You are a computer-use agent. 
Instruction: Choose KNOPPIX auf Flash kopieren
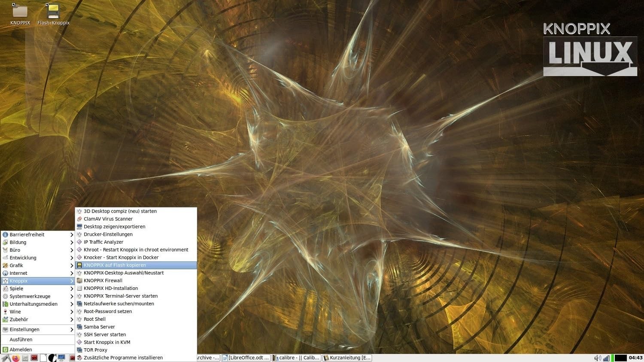136,265
